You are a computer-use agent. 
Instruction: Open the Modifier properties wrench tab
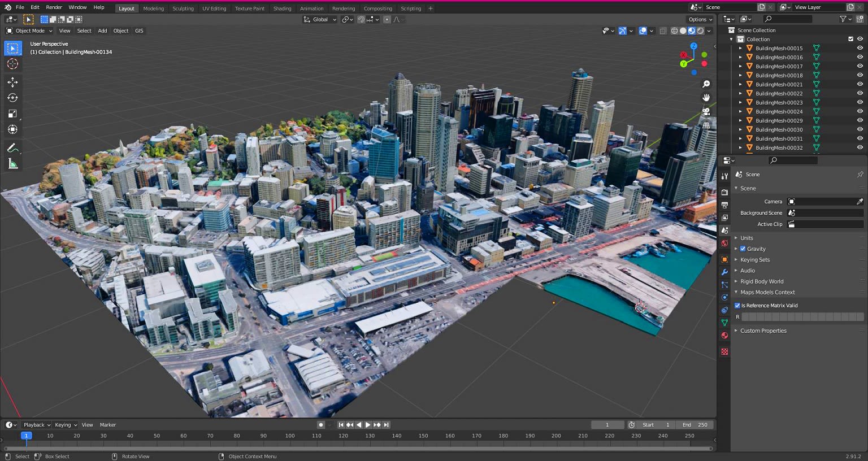coord(725,272)
